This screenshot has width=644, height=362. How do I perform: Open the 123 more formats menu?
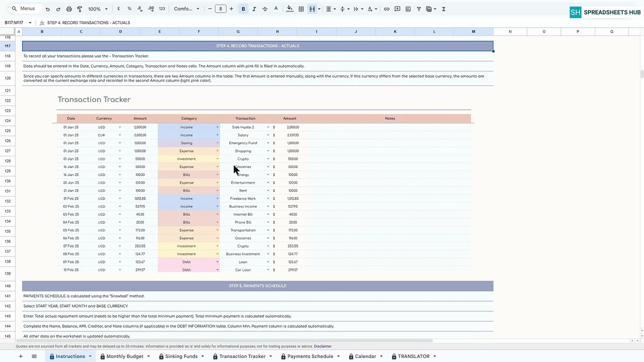[162, 9]
